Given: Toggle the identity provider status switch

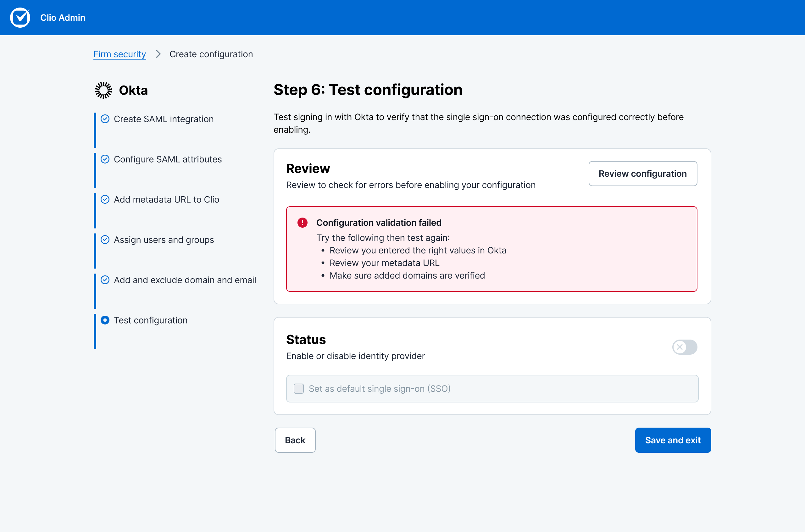Looking at the screenshot, I should pos(685,347).
